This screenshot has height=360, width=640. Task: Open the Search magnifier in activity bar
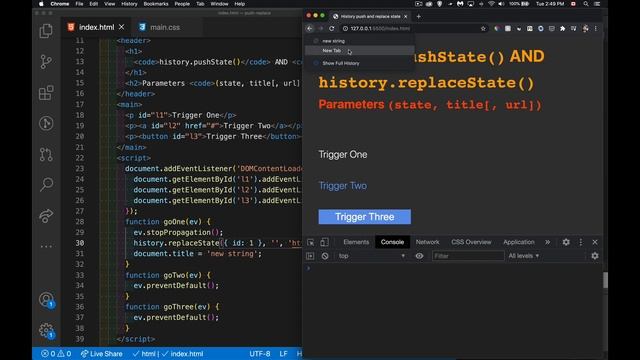coord(46,184)
